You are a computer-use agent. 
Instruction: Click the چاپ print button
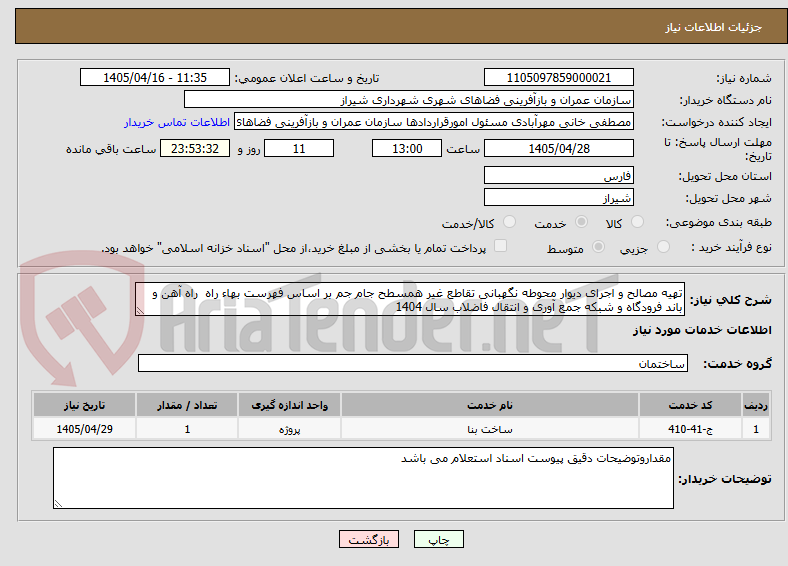[x=439, y=539]
